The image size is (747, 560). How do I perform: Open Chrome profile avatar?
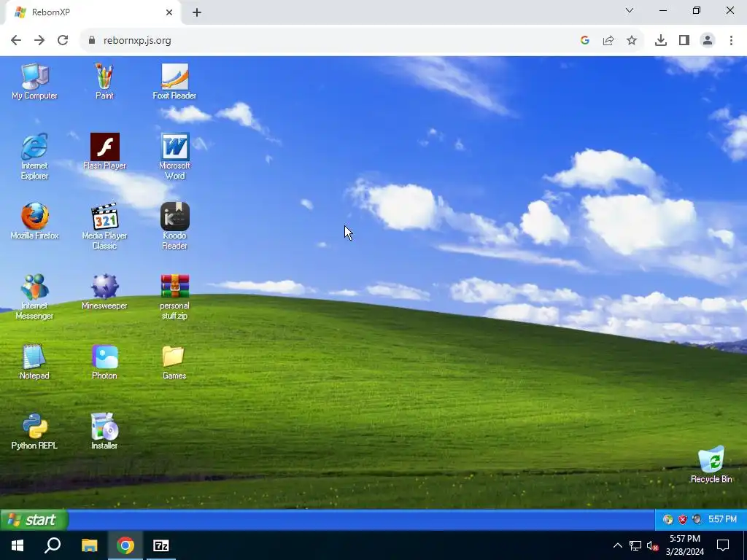pyautogui.click(x=708, y=41)
